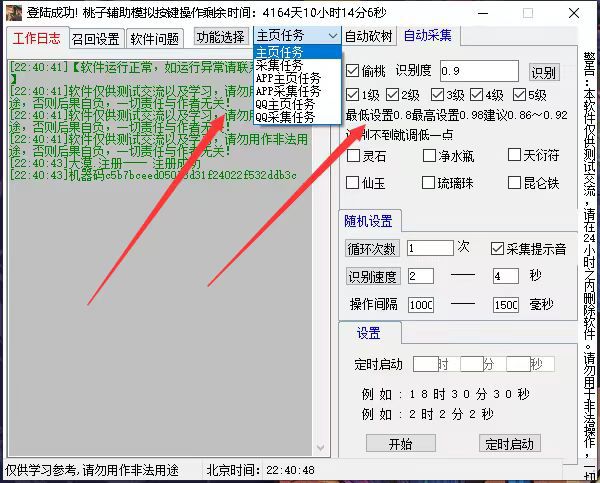Click the 识别速度 minimum field
The height and width of the screenshot is (483, 600).
(421, 276)
